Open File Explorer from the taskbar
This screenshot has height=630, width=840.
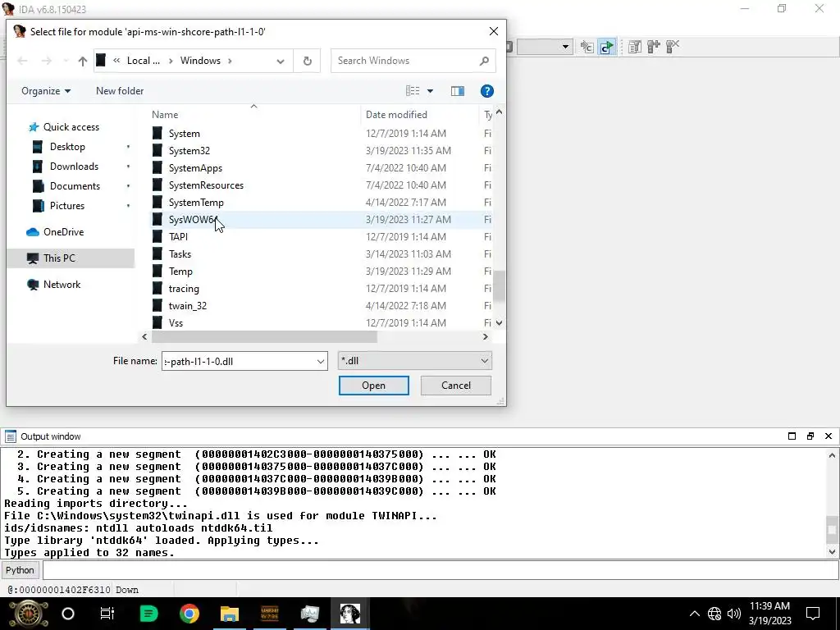(x=230, y=614)
